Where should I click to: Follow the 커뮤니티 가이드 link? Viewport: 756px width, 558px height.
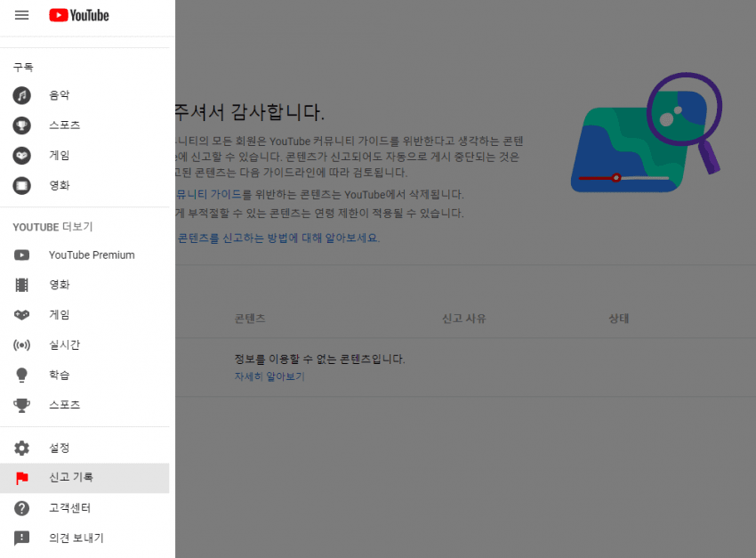209,194
